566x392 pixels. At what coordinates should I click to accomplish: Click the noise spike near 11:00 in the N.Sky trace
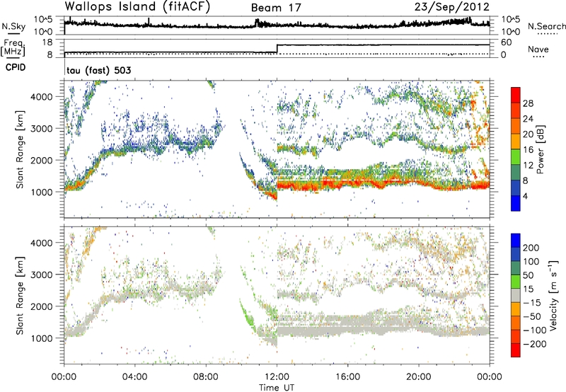coord(257,23)
